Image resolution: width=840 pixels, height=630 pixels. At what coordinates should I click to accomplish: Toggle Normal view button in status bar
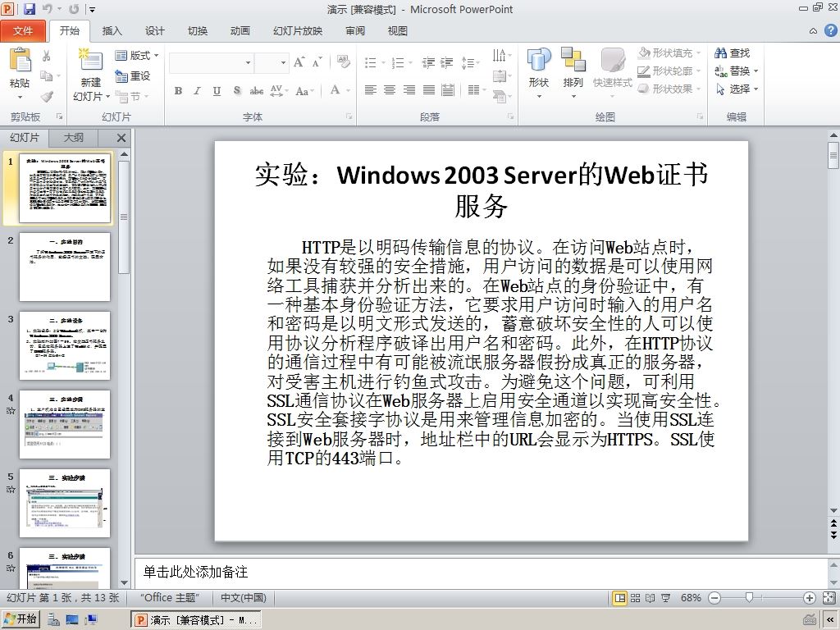(620, 598)
